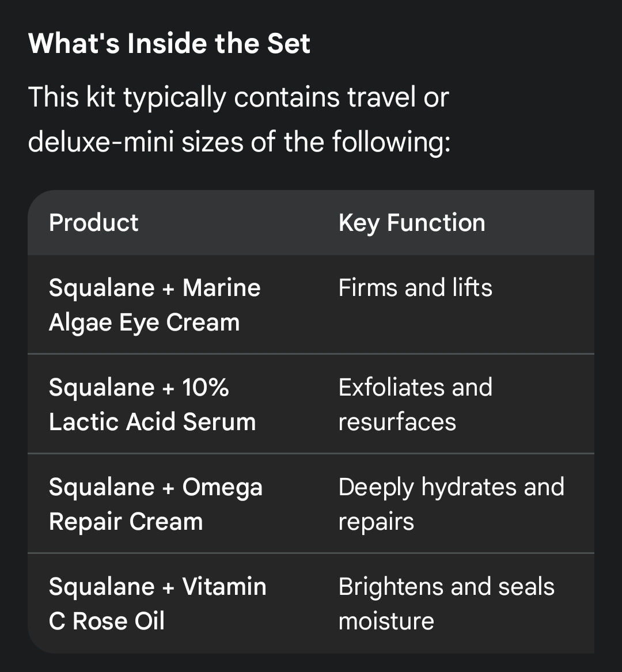The image size is (622, 672).
Task: Click the "Firms and lifts" cell
Action: 415,288
